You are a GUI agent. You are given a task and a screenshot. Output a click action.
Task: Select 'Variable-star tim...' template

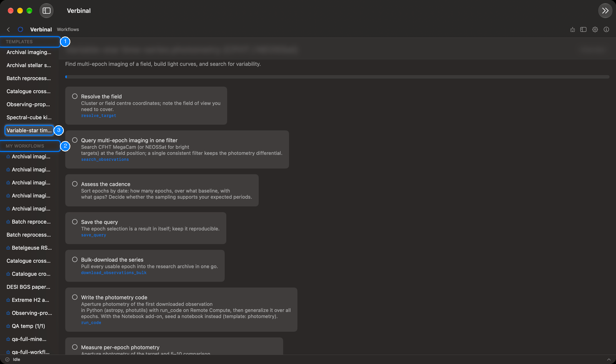tap(29, 131)
